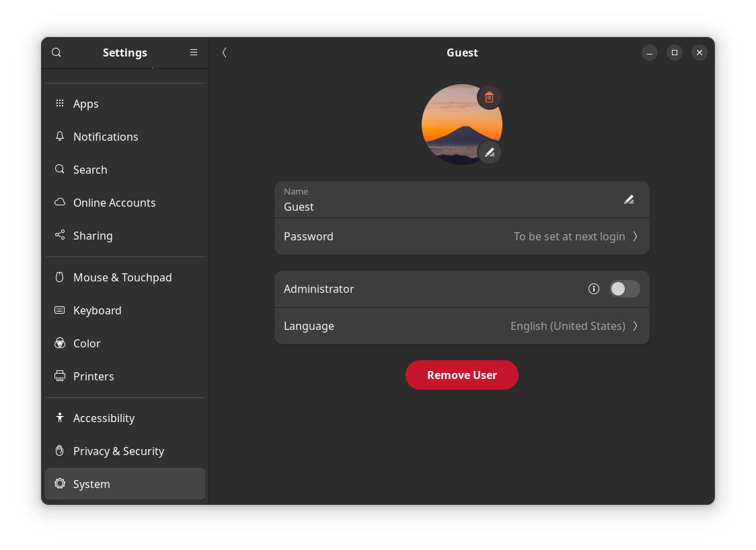
Task: Select the Accessibility icon in the sidebar
Action: coord(59,417)
